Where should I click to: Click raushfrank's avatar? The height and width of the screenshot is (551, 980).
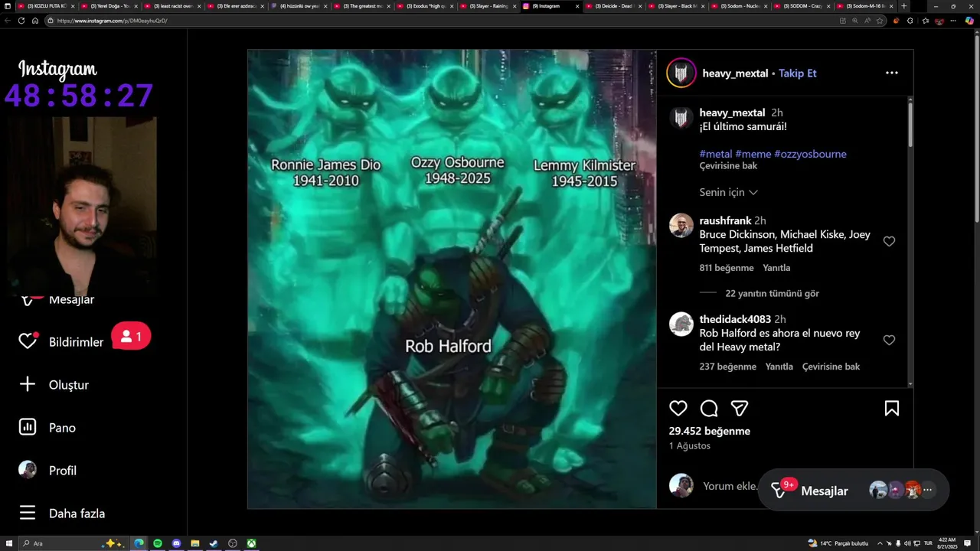pos(681,225)
